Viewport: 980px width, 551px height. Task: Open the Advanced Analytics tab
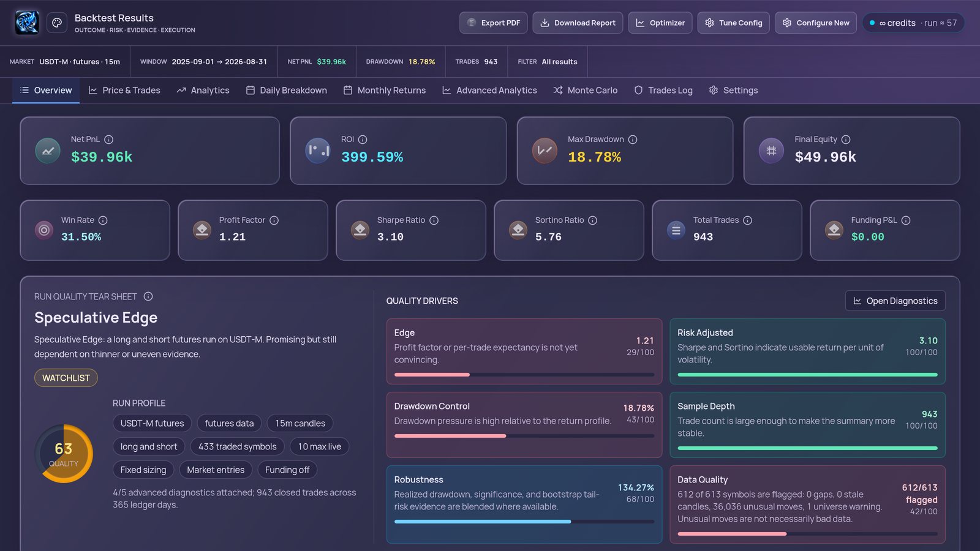tap(489, 91)
